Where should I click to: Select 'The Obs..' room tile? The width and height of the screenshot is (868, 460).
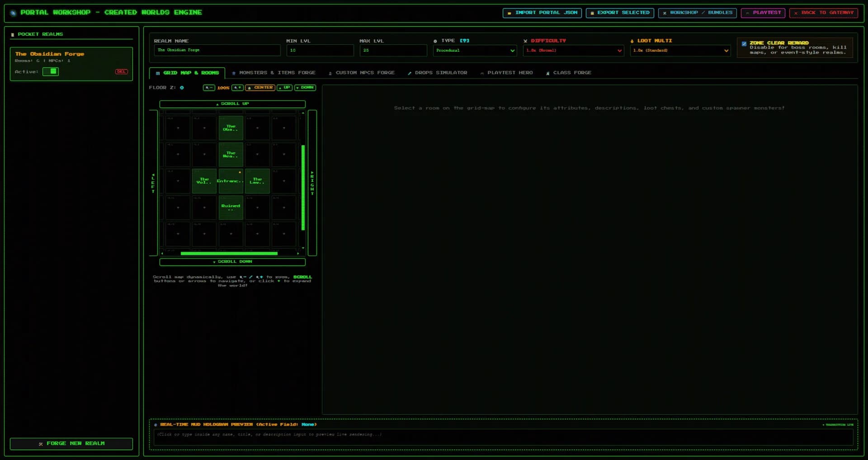(231, 128)
